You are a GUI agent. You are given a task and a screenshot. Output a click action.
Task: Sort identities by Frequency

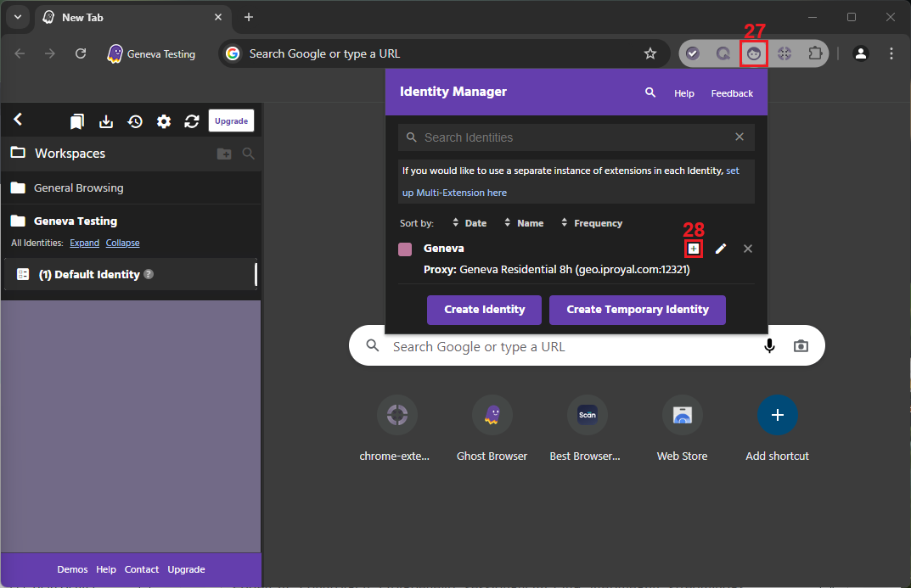click(592, 223)
